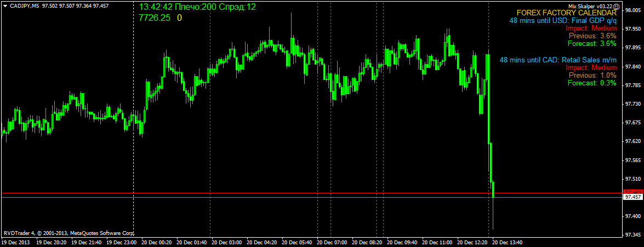Click the 97.840 price scale label
The height and width of the screenshot is (247, 644).
632,66
